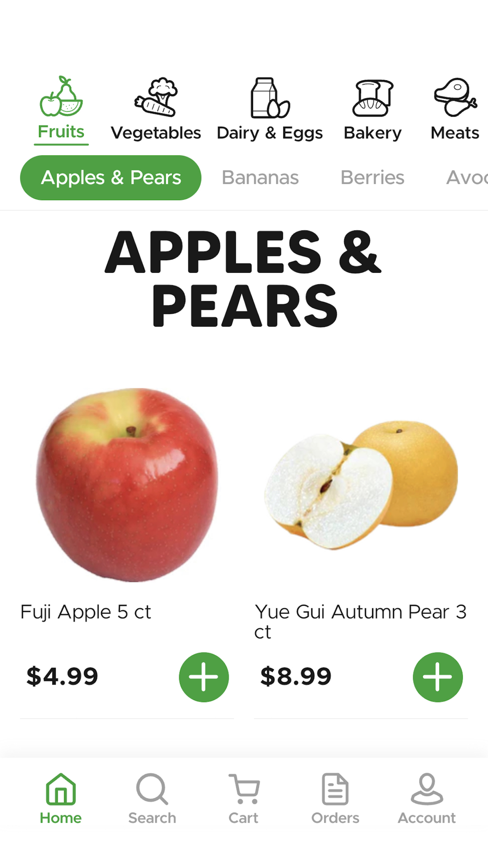View the Fuji Apple product image
This screenshot has width=488, height=868.
(x=127, y=485)
